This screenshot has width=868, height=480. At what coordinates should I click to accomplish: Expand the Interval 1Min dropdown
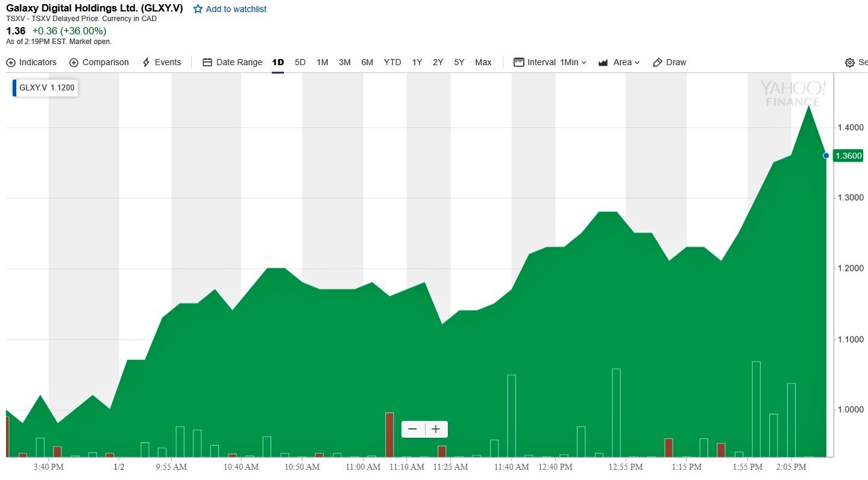[573, 63]
